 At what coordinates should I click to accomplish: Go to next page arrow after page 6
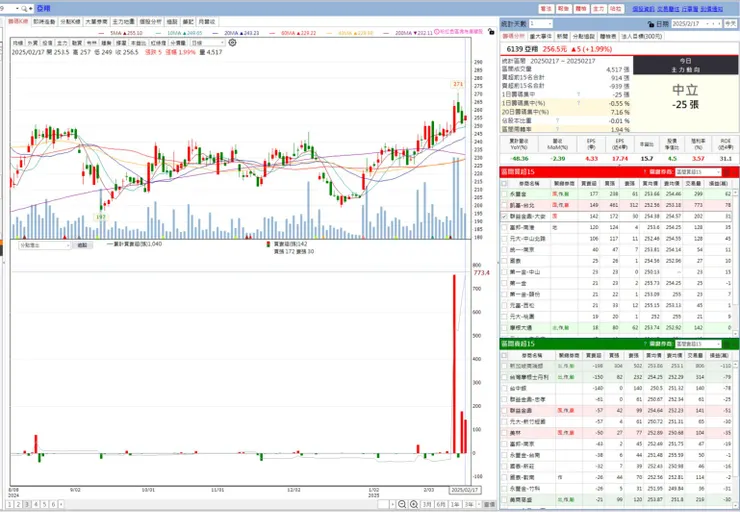coord(61,504)
